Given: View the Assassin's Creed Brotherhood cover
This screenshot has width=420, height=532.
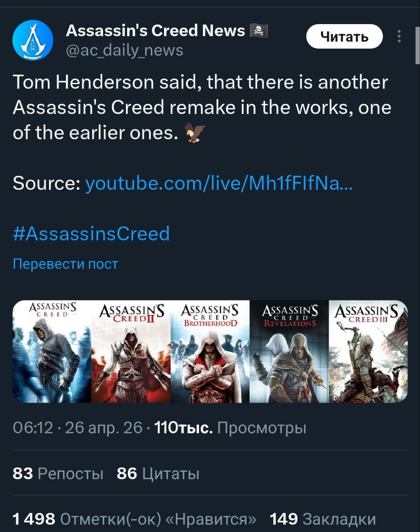Looking at the screenshot, I should 210,352.
